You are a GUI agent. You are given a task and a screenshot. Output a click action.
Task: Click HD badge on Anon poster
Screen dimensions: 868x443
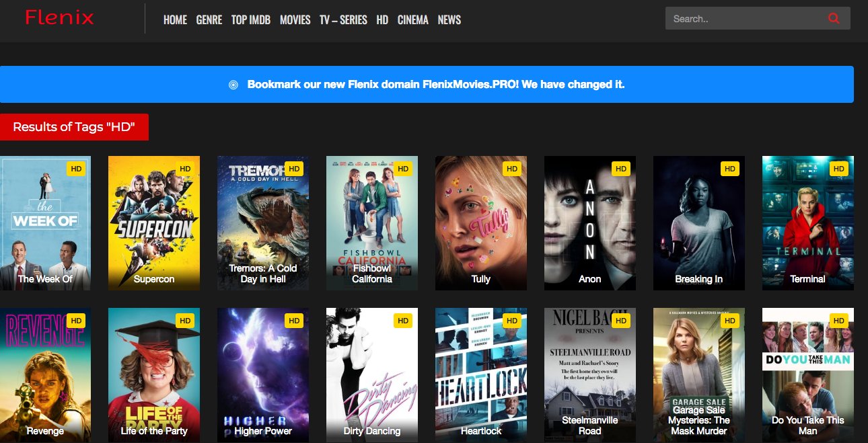(x=621, y=169)
